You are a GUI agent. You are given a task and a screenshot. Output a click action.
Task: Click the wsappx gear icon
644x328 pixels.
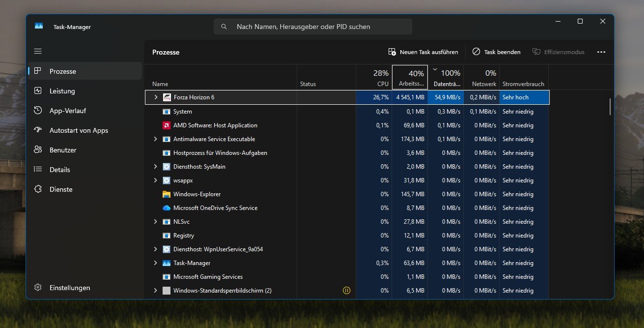pos(166,180)
